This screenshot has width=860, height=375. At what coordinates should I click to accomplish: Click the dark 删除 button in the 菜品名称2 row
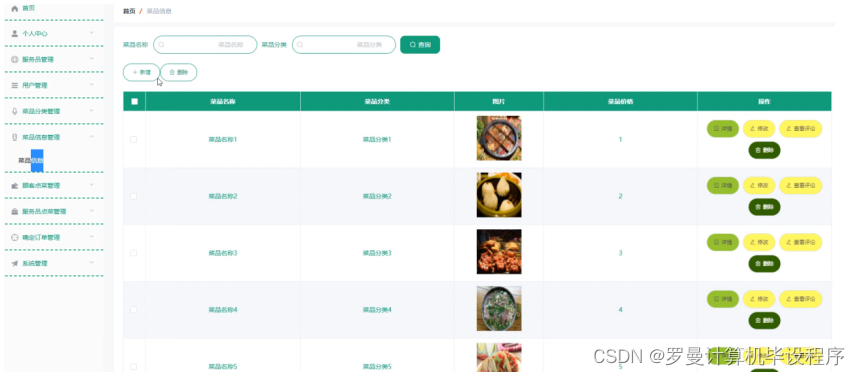[x=765, y=207]
